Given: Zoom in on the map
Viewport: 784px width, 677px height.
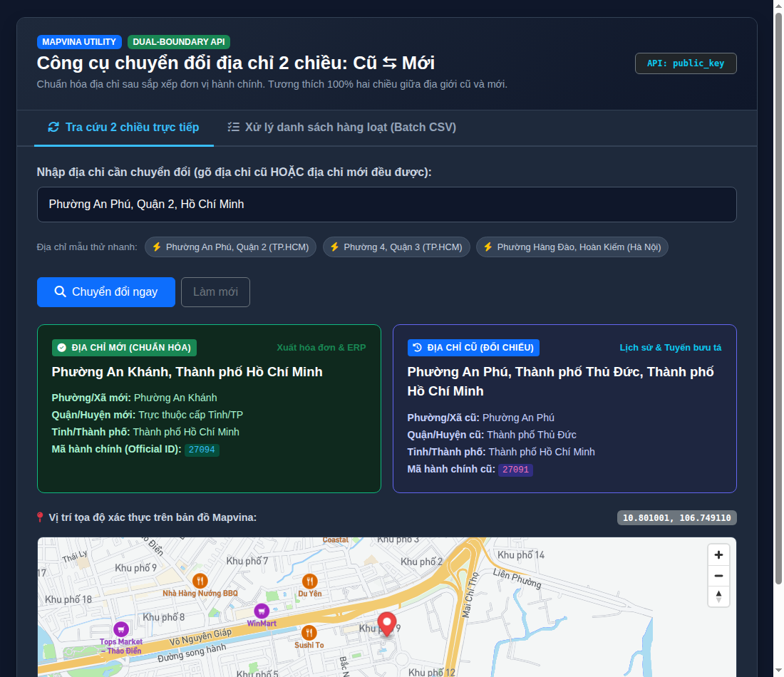Looking at the screenshot, I should (x=718, y=555).
